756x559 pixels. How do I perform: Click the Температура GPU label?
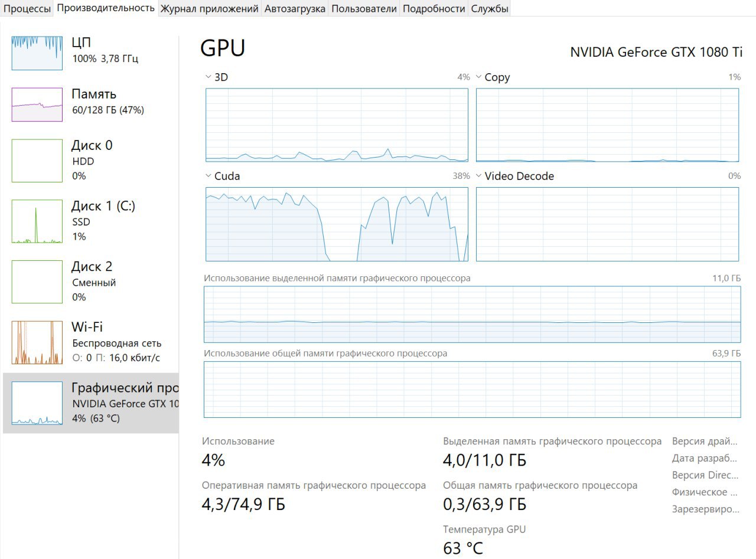coord(484,529)
